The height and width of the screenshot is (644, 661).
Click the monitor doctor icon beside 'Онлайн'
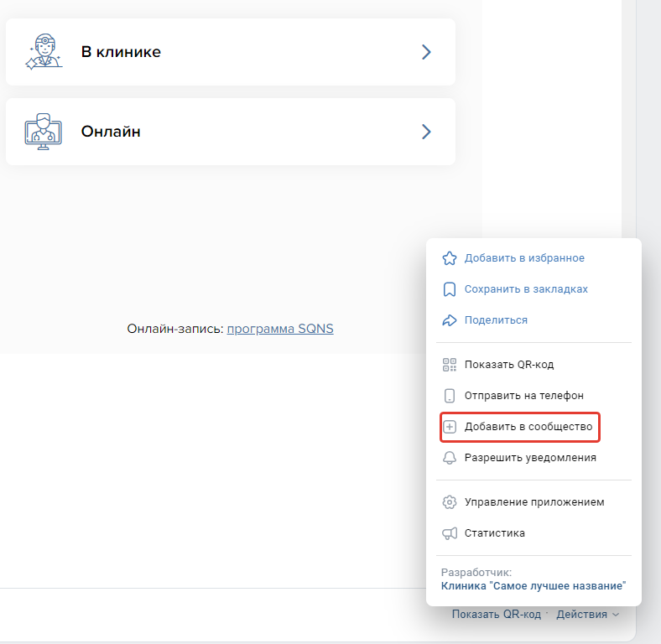point(43,132)
